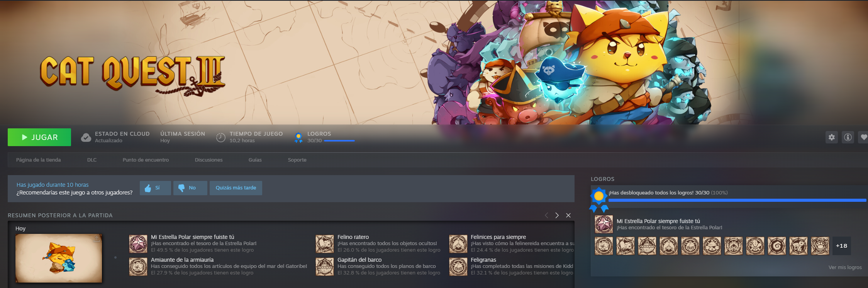Viewport: 868px width, 288px height.
Task: Click 'Mi Estrella Polar siempre fuiste tú' in LOGROS panel
Action: coord(658,221)
